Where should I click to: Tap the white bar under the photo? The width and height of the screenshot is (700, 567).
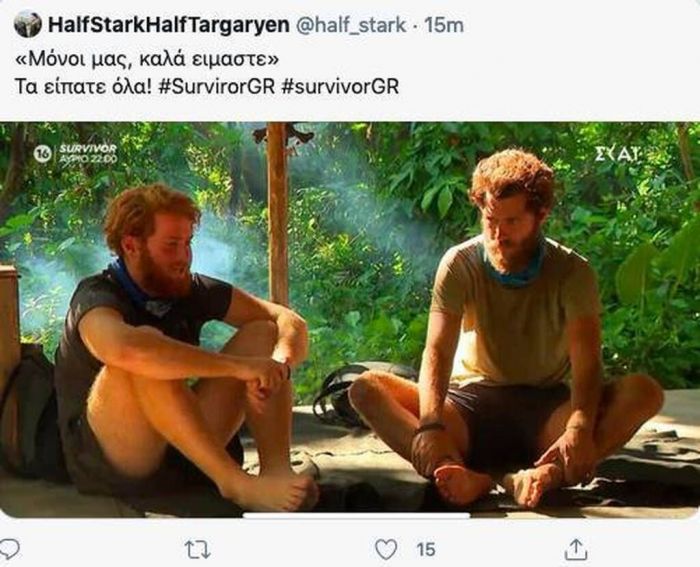pyautogui.click(x=356, y=516)
